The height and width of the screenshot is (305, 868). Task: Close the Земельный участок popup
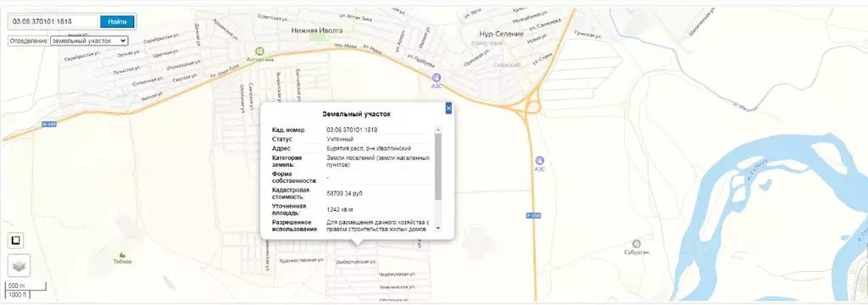point(448,108)
